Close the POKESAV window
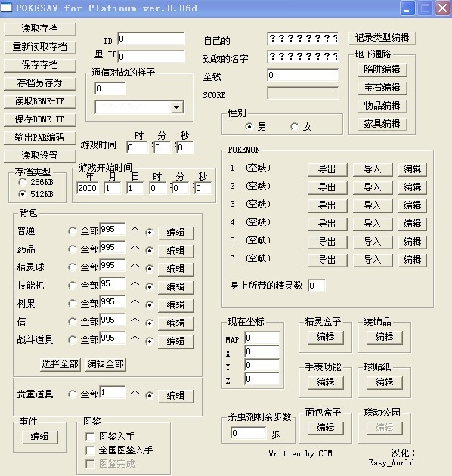Screen dimensions: 452x476 (x=443, y=8)
